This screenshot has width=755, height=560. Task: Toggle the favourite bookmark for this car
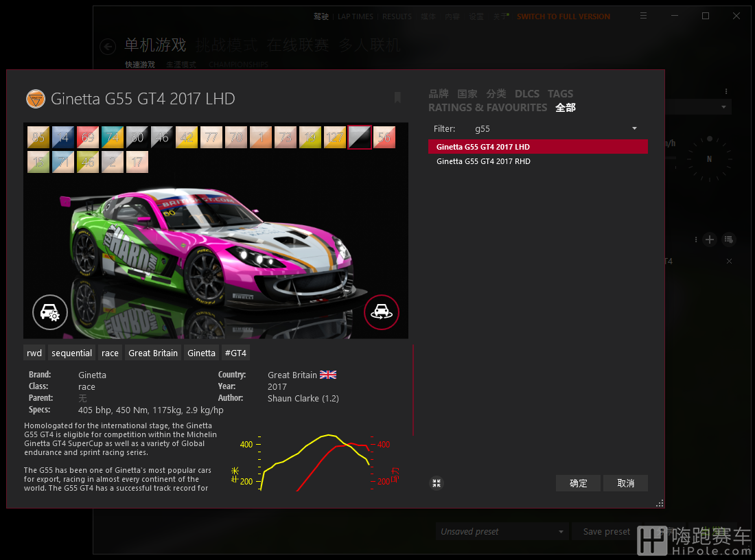pos(397,97)
